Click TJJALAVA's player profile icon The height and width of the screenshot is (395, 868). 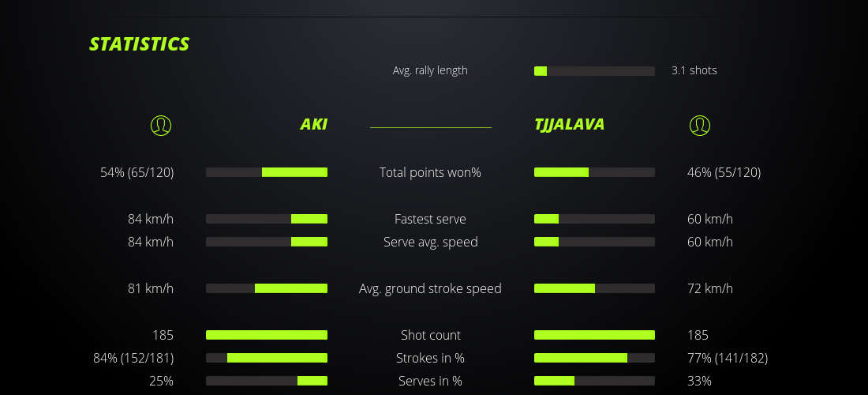(x=700, y=125)
